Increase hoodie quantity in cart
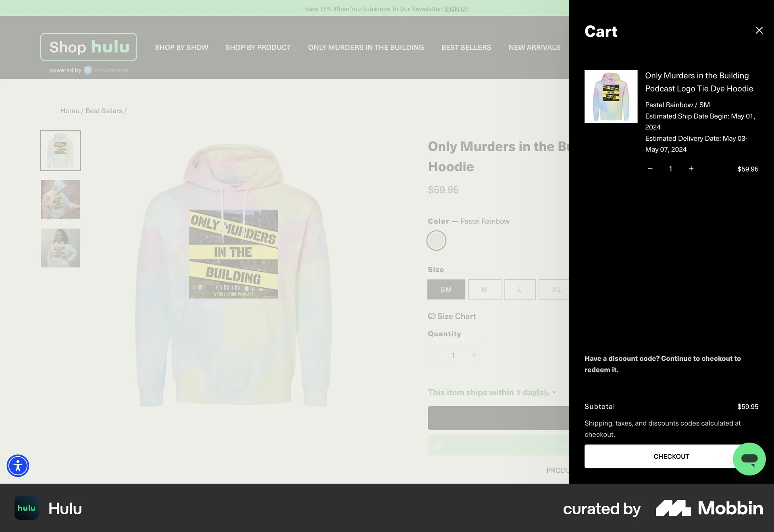 (x=691, y=168)
